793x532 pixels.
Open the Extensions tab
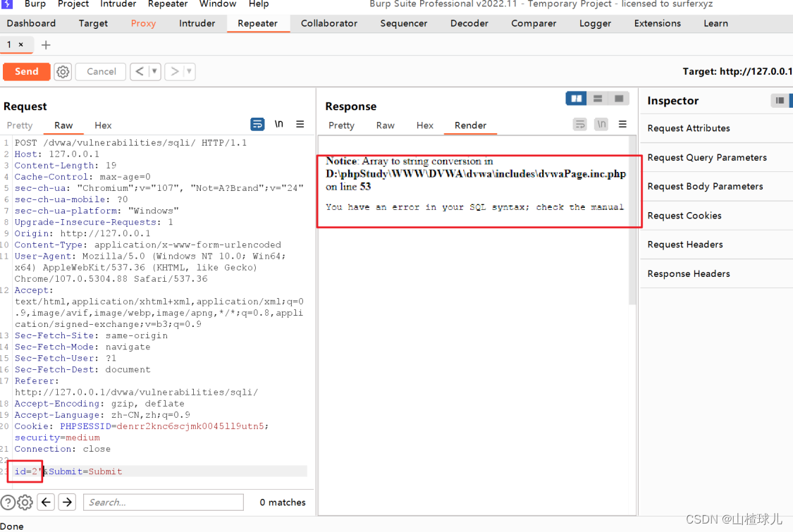tap(658, 23)
